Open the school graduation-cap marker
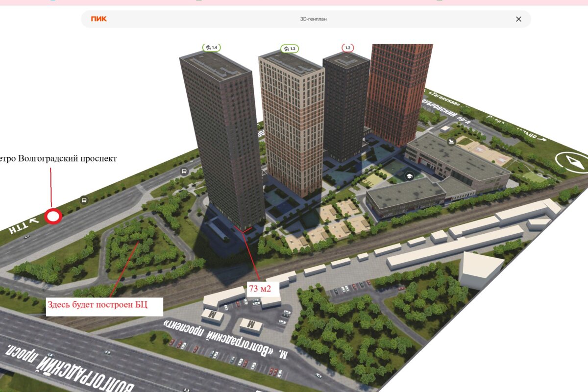588x392 pixels. (x=409, y=176)
